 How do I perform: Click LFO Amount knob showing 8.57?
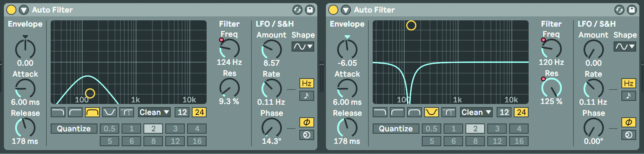click(x=271, y=50)
